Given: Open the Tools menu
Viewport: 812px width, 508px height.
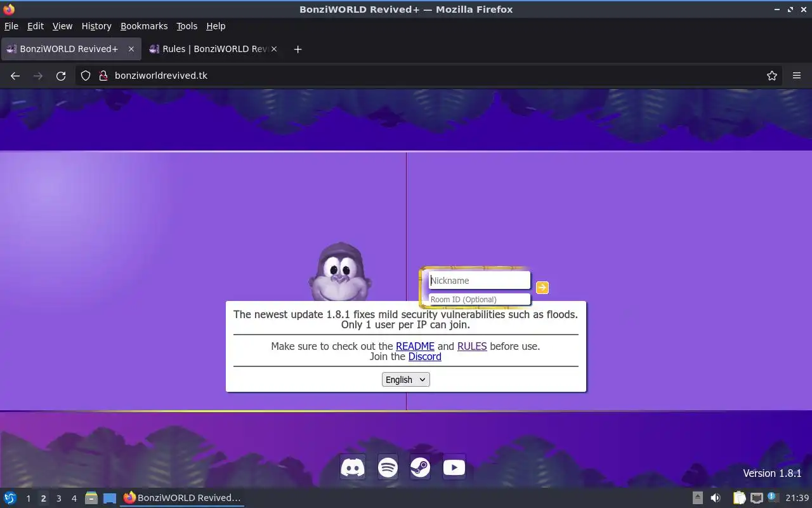Looking at the screenshot, I should (187, 26).
